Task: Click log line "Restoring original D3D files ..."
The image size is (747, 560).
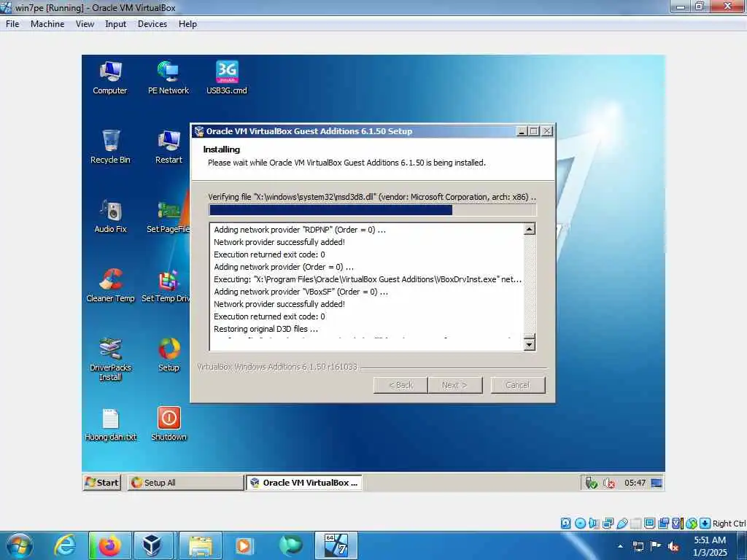Action: (x=266, y=329)
